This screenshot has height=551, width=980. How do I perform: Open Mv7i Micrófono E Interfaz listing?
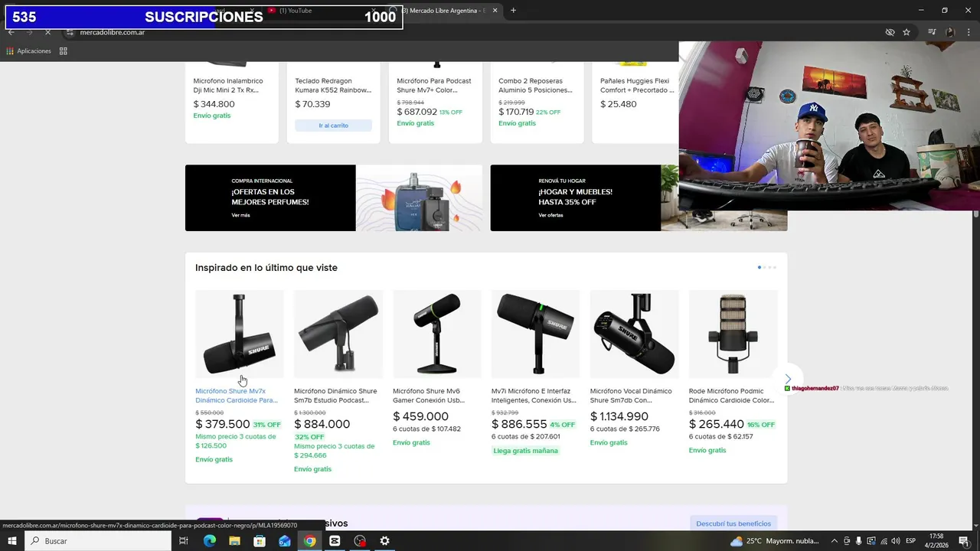click(x=534, y=396)
